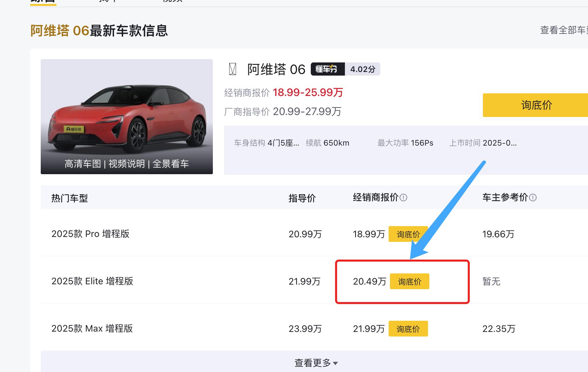Viewport: 588px width, 372px height.
Task: Click the Avatr brand logo icon
Action: [x=233, y=69]
